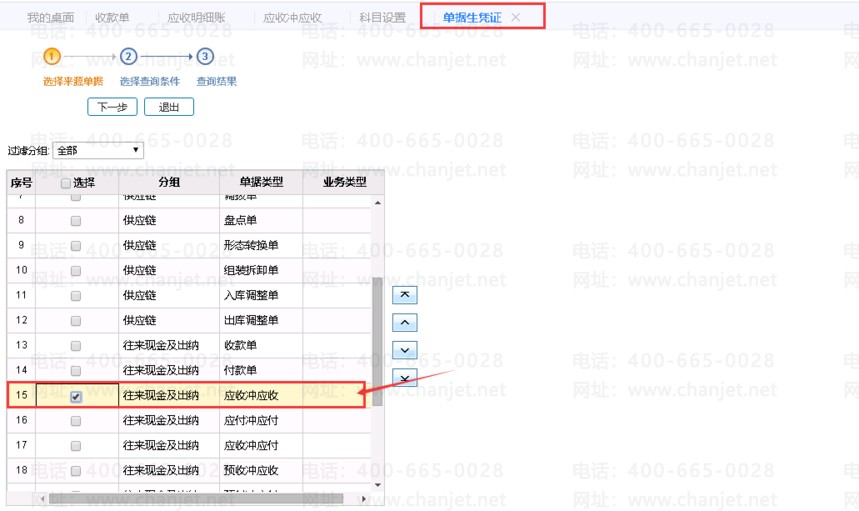
Task: Click horizontal scroll-right arrow
Action: (x=363, y=499)
